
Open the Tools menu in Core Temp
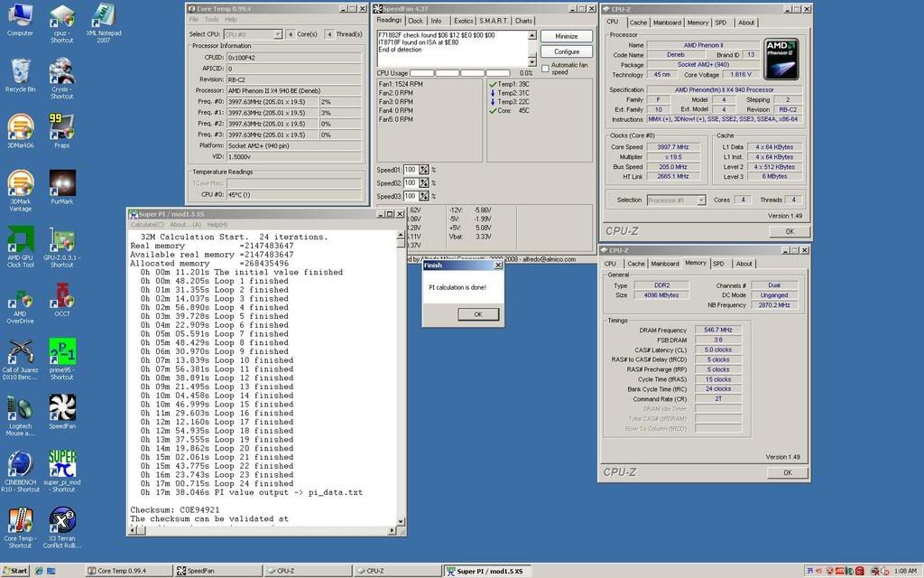point(211,20)
